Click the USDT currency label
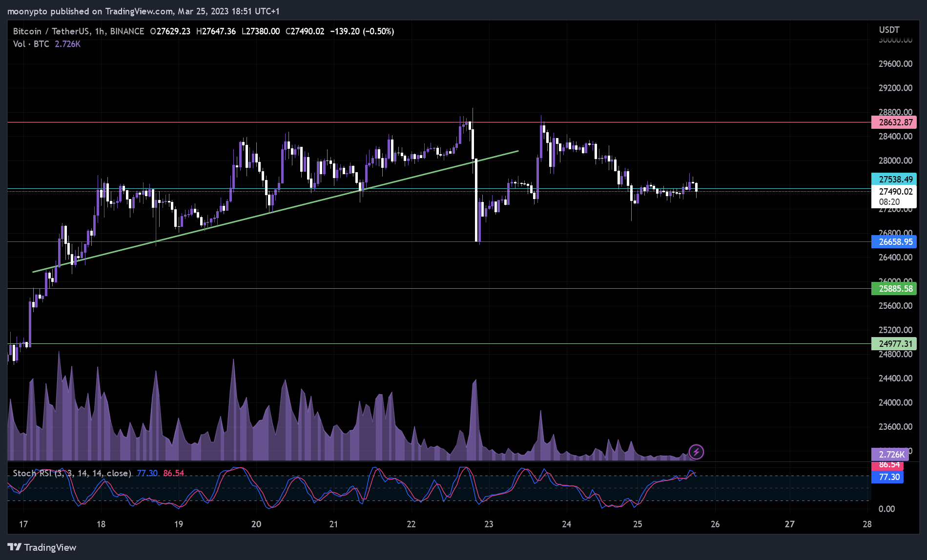The height and width of the screenshot is (560, 927). pyautogui.click(x=889, y=30)
